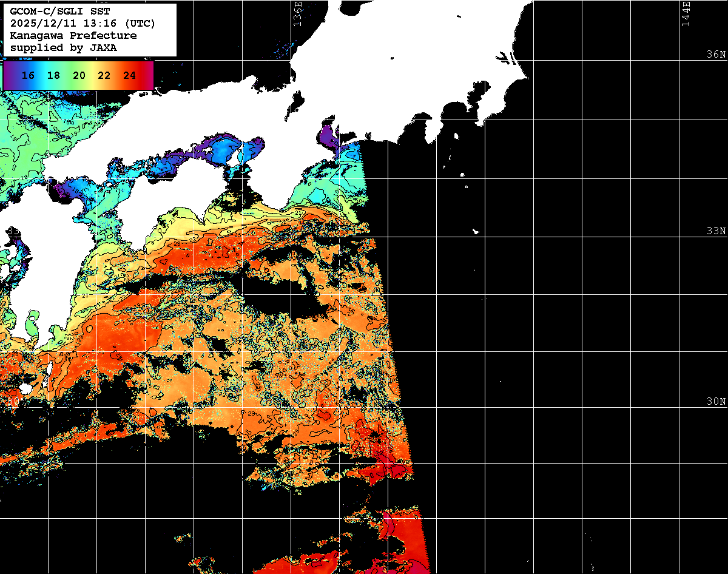Screen dimensions: 728x574
Task: Select the 2025/12/11 13:16 (UTC) timestamp
Action: [x=83, y=24]
